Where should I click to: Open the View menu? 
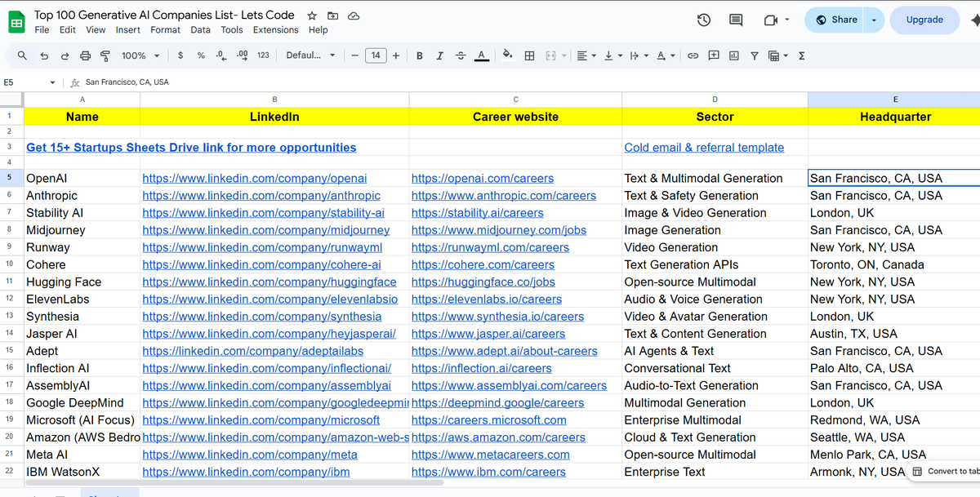(96, 29)
